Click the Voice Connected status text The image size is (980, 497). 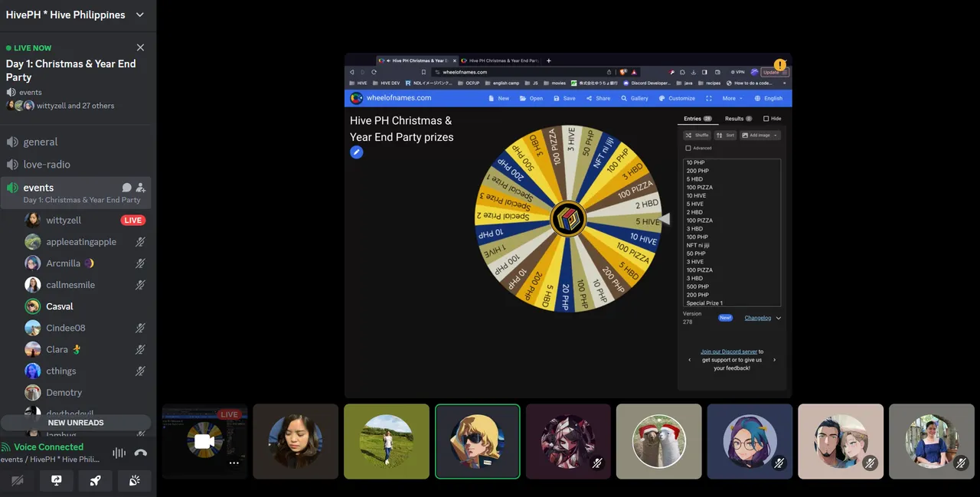click(49, 447)
